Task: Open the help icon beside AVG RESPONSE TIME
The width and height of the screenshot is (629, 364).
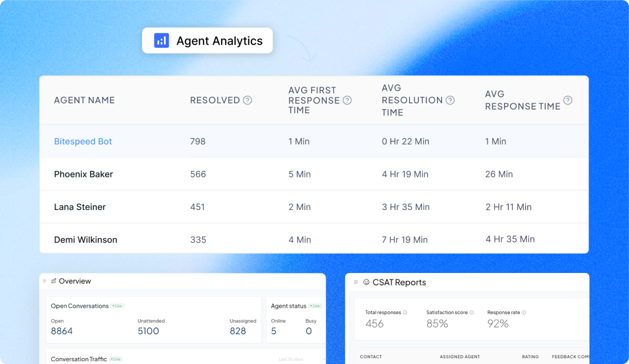Action: click(568, 100)
